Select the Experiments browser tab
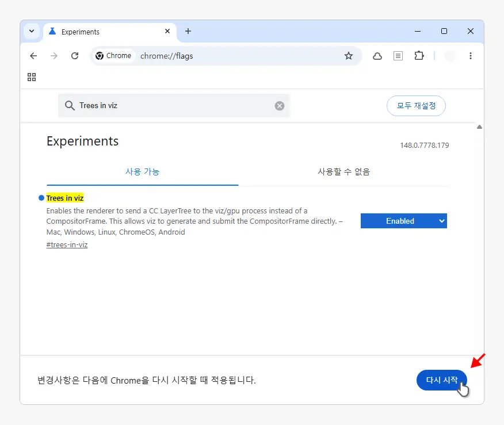The height and width of the screenshot is (425, 504). point(109,32)
